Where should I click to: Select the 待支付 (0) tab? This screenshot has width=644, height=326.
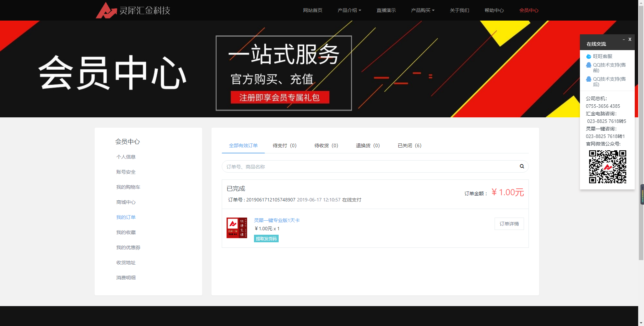point(284,145)
